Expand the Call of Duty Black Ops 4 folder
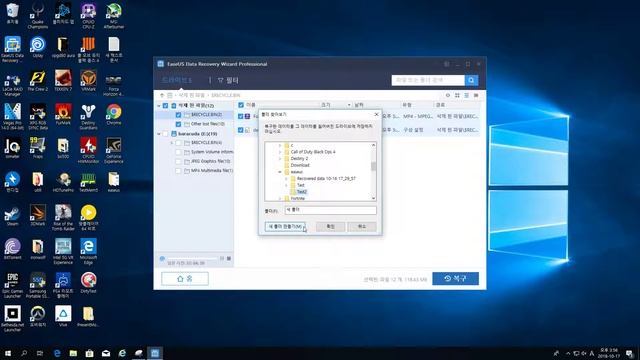This screenshot has height=360, width=640. tap(280, 152)
